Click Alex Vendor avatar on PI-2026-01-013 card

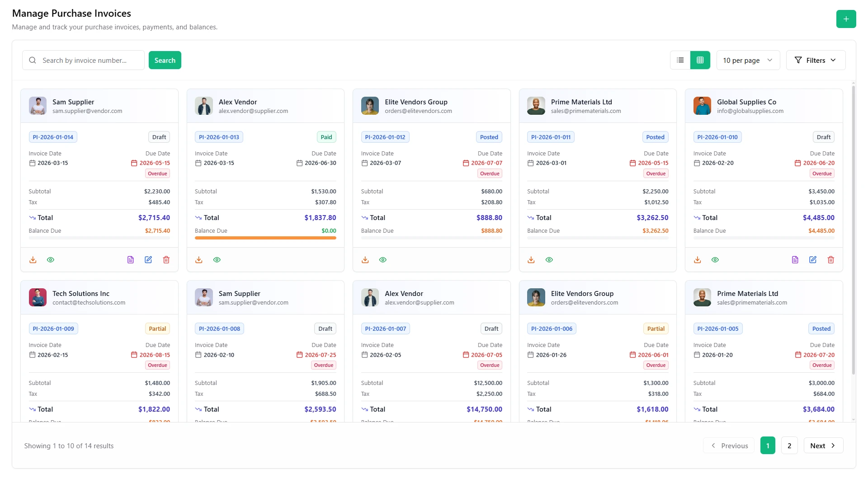(x=204, y=106)
